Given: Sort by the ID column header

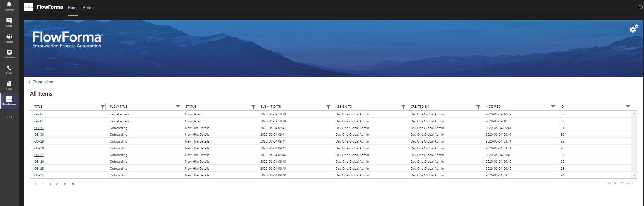Looking at the screenshot, I should point(562,107).
